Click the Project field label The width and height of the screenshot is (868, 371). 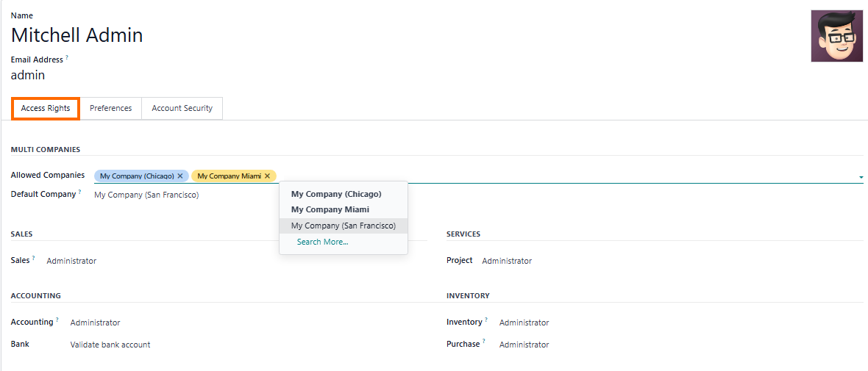[460, 260]
